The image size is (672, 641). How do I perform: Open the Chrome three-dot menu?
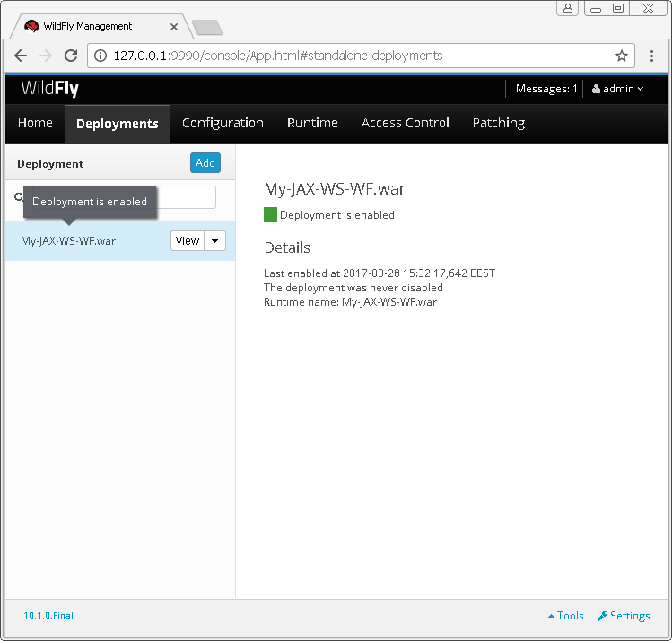point(651,56)
